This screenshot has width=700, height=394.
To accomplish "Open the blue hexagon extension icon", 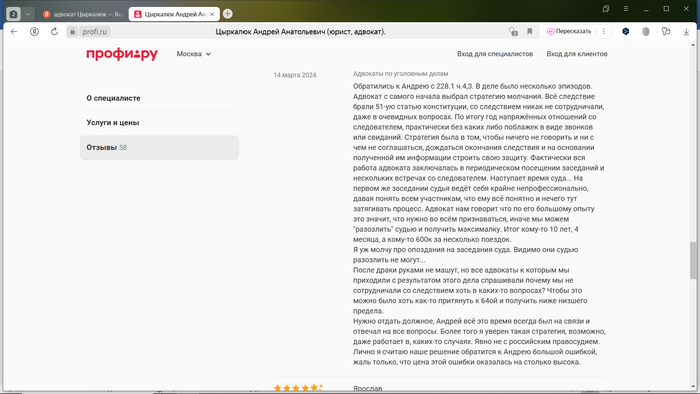I will 625,32.
